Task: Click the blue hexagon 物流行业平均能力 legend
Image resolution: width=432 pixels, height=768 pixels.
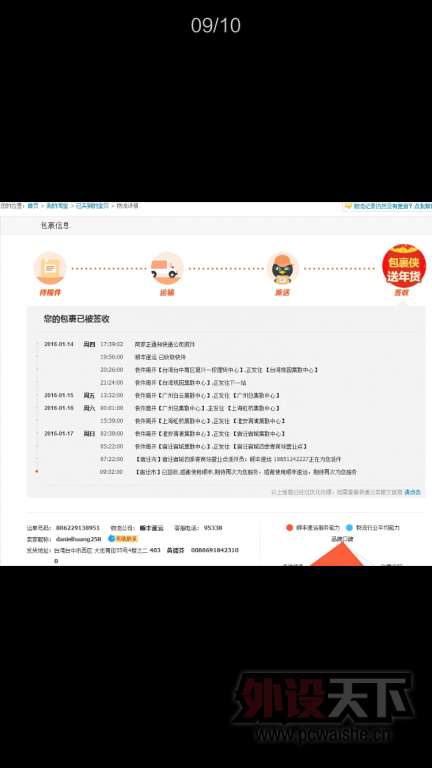Action: pos(373,528)
